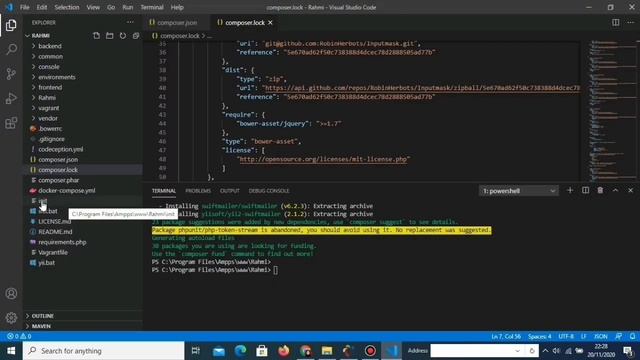Screen dimensions: 640x360
Task: Open README.md file in explorer
Action: pyautogui.click(x=55, y=232)
